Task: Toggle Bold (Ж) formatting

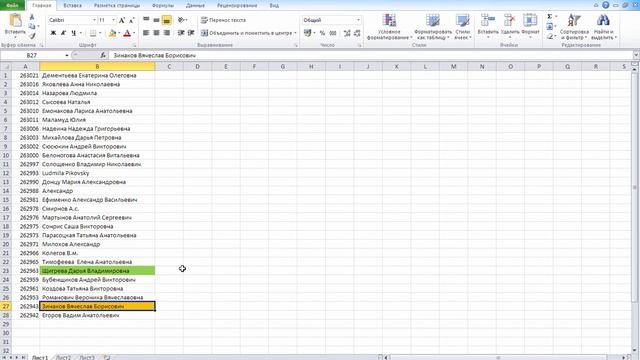Action: pyautogui.click(x=53, y=33)
